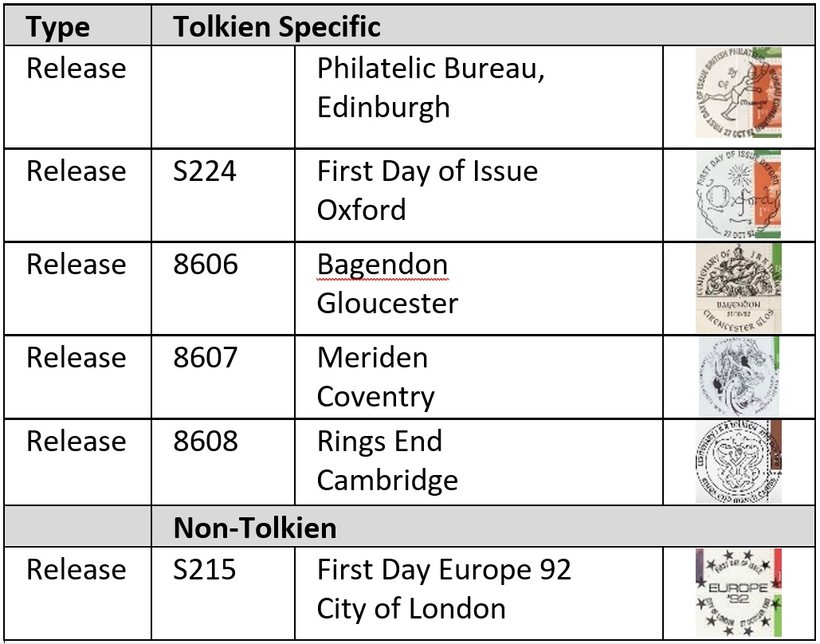Click the S224 code cell

tap(223, 195)
